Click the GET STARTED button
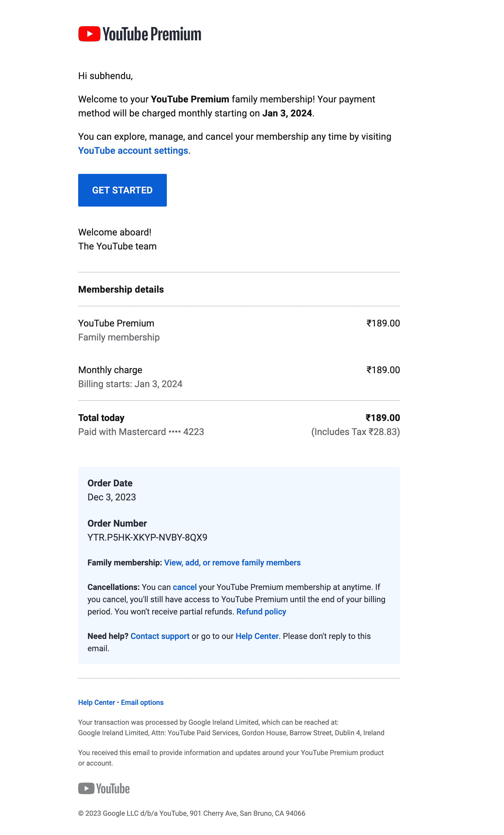Image resolution: width=504 pixels, height=835 pixels. [122, 190]
